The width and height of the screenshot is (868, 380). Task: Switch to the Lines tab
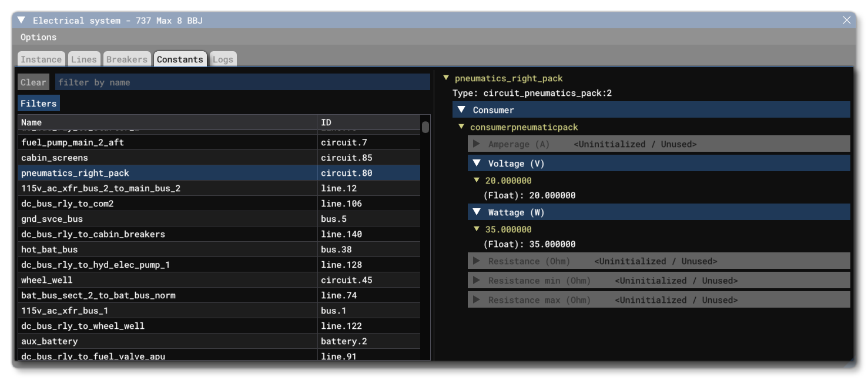pyautogui.click(x=85, y=59)
